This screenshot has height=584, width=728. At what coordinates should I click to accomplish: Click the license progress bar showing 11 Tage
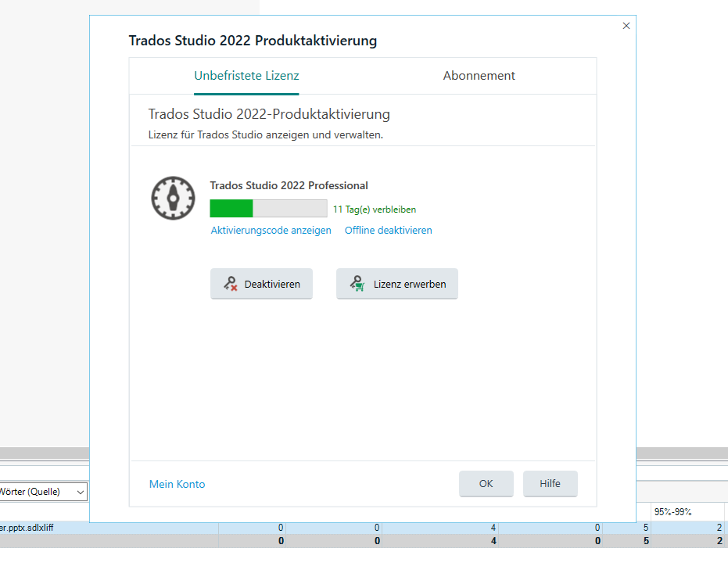[x=268, y=208]
